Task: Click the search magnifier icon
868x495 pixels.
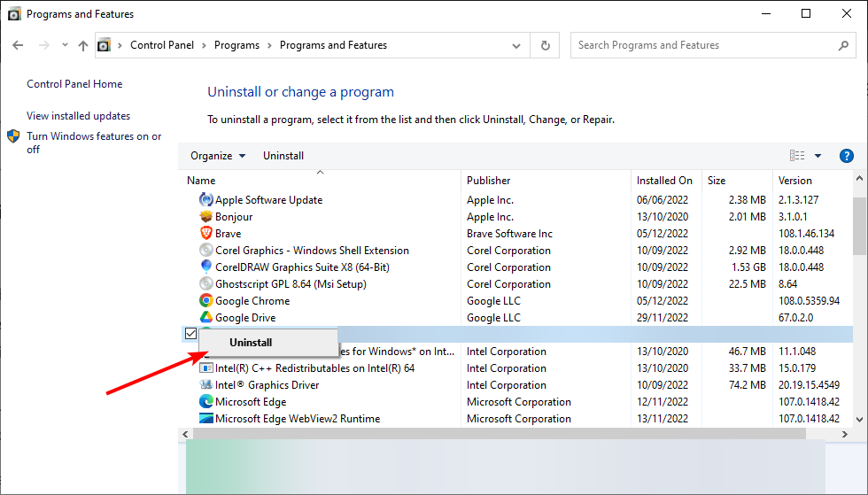Action: (x=843, y=45)
